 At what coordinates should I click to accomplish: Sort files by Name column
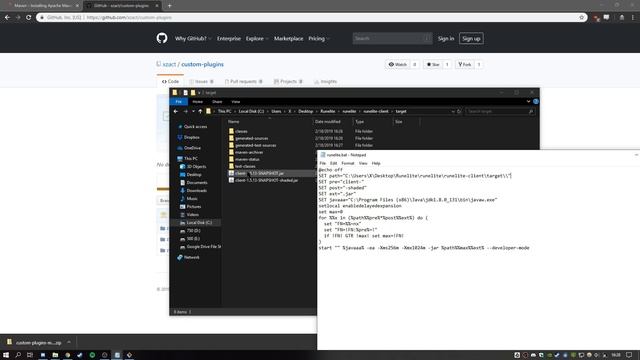(x=233, y=122)
